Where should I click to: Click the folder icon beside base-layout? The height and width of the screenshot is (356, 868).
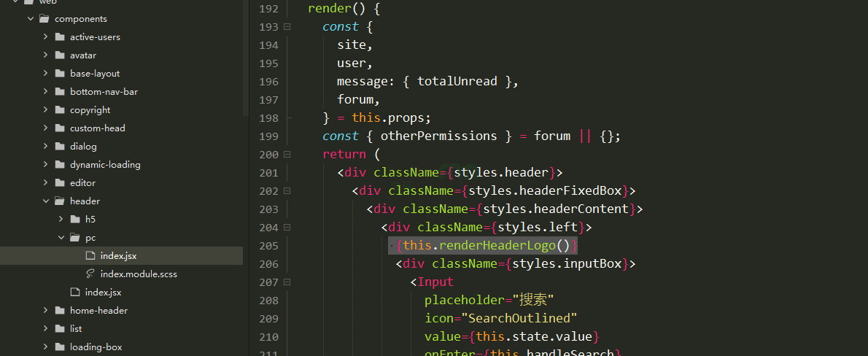pyautogui.click(x=59, y=74)
